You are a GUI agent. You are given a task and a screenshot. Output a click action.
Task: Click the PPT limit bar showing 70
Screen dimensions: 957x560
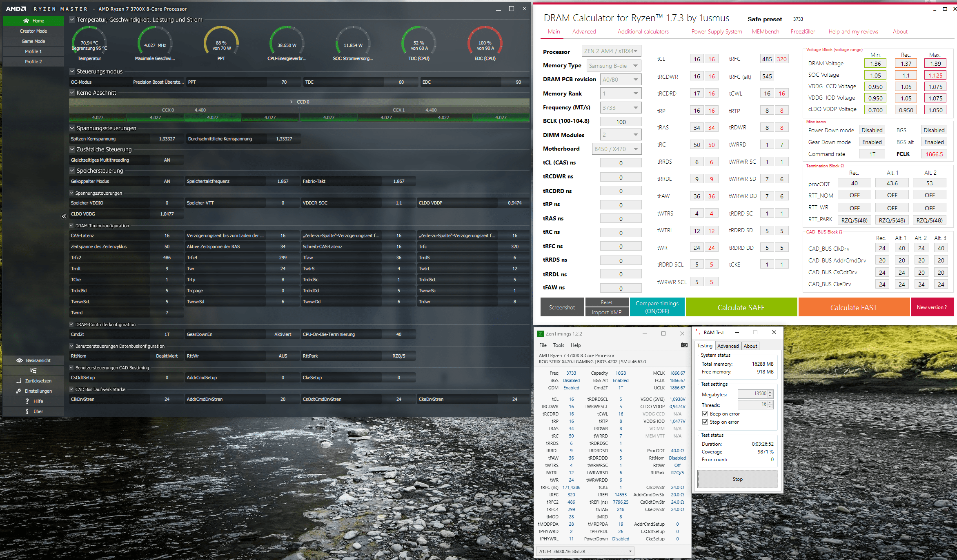click(x=244, y=82)
